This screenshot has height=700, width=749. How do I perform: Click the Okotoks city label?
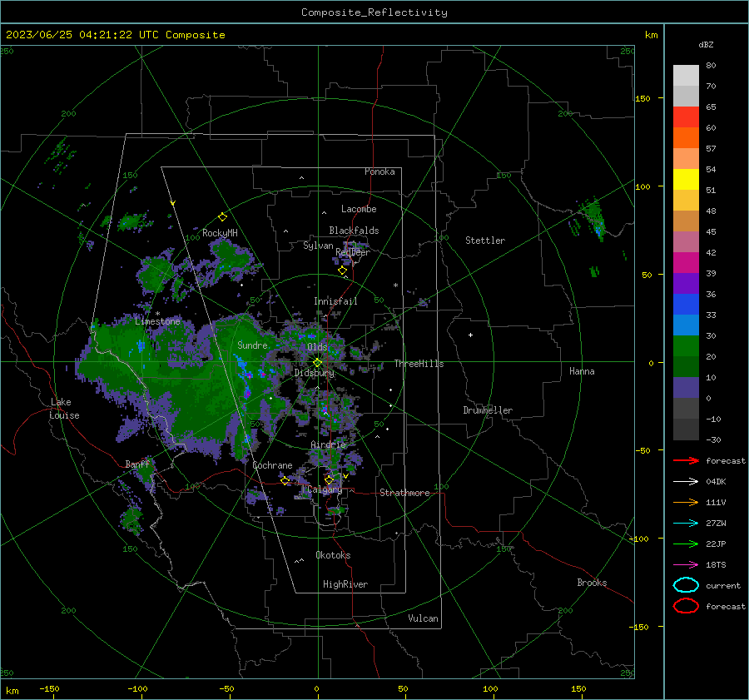click(x=333, y=555)
